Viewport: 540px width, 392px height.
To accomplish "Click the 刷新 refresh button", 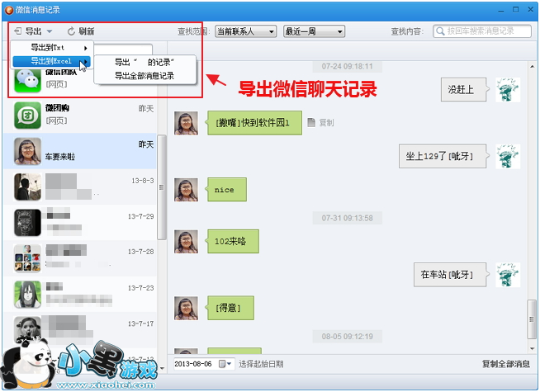I will (81, 31).
